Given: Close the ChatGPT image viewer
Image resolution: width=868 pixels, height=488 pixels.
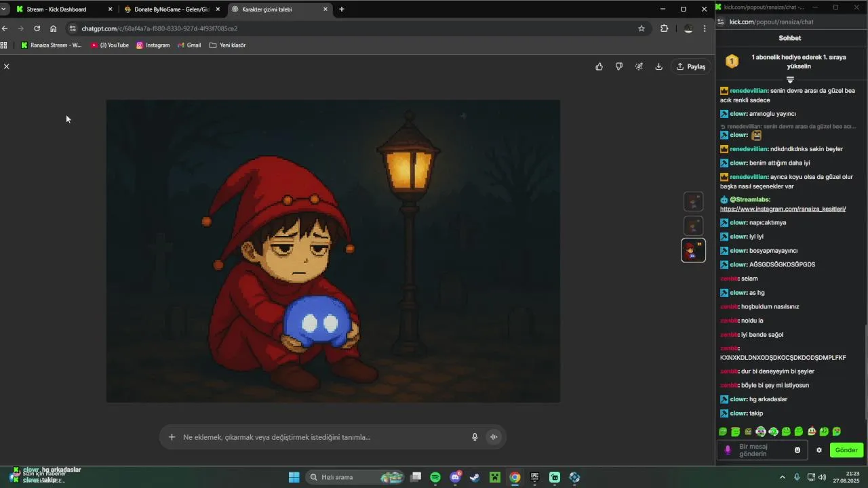Looking at the screenshot, I should 6,66.
